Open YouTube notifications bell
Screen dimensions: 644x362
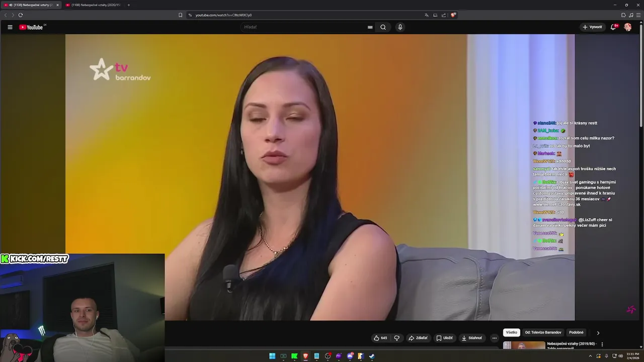pos(613,27)
